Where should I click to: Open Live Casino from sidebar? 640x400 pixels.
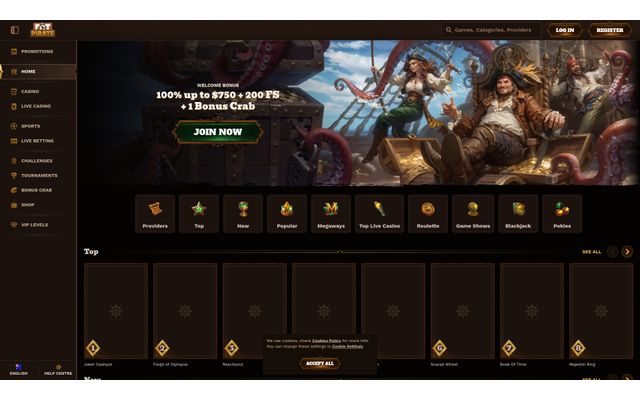click(38, 106)
